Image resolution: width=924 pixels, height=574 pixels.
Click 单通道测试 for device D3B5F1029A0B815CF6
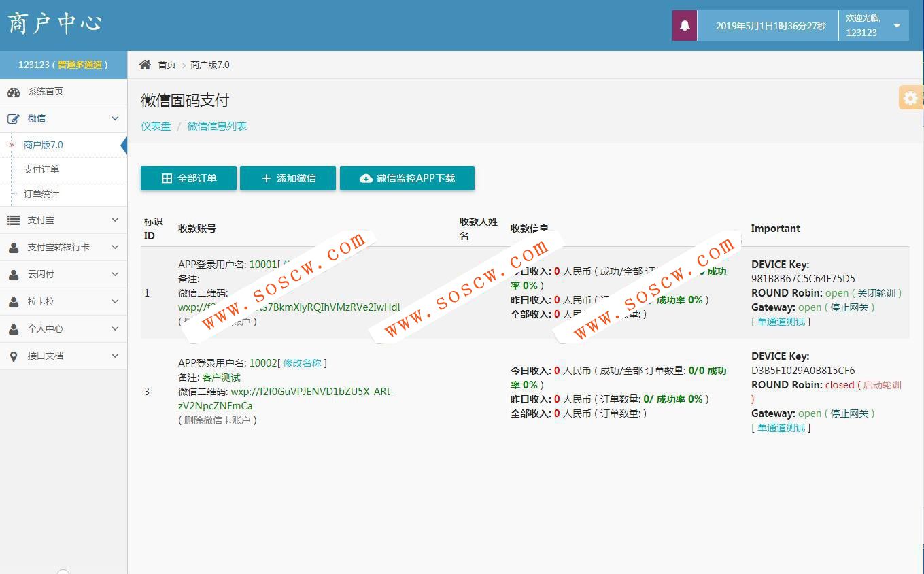click(x=781, y=428)
